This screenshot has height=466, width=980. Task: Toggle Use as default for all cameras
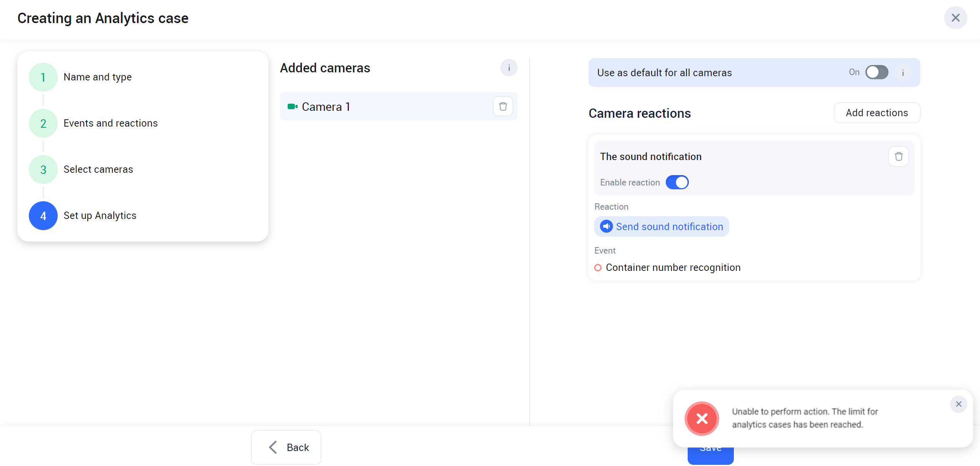click(877, 72)
